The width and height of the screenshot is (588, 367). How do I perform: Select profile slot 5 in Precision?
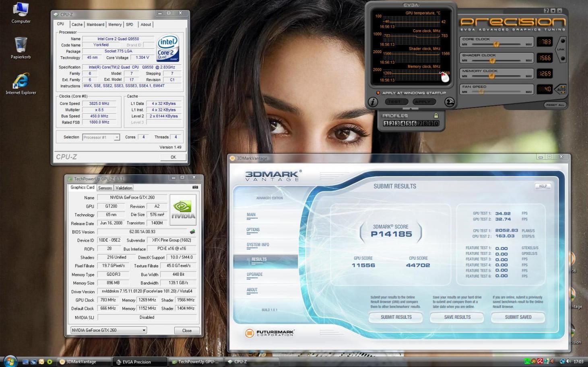408,123
